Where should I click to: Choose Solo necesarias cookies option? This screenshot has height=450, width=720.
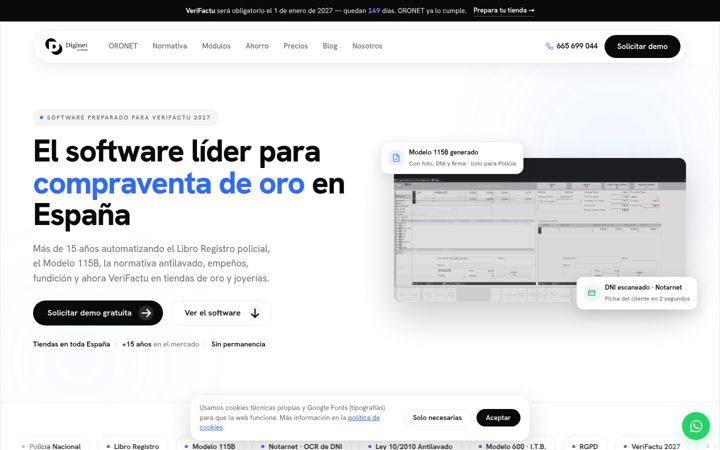[x=437, y=418]
